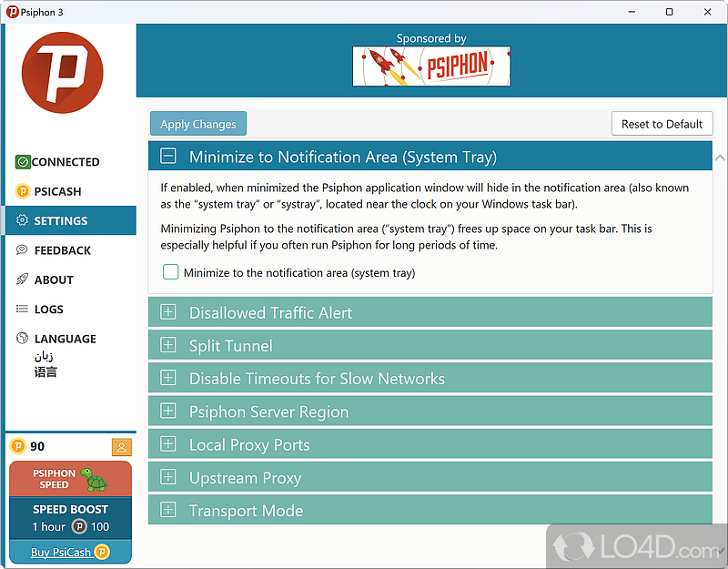
Task: Click the Settings gear icon
Action: pyautogui.click(x=22, y=220)
